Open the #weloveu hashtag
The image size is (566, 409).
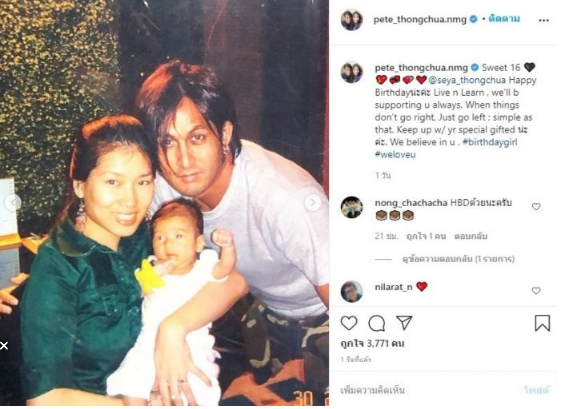[395, 155]
